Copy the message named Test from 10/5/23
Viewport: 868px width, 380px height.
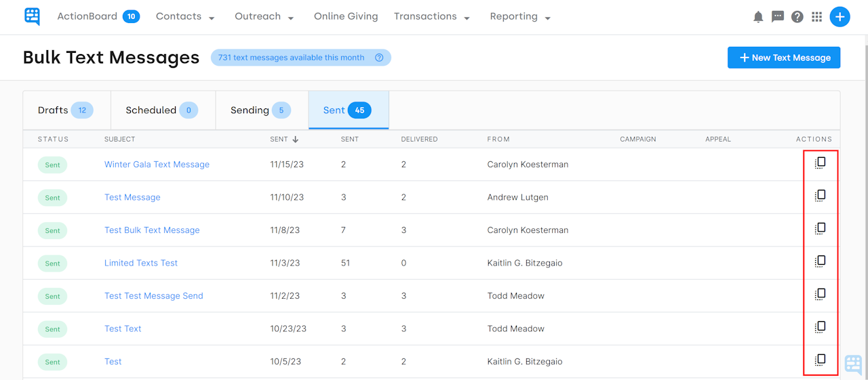click(x=820, y=360)
